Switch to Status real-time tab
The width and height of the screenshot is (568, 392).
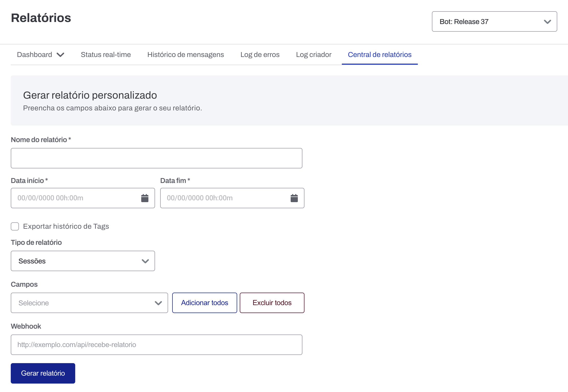pyautogui.click(x=106, y=55)
